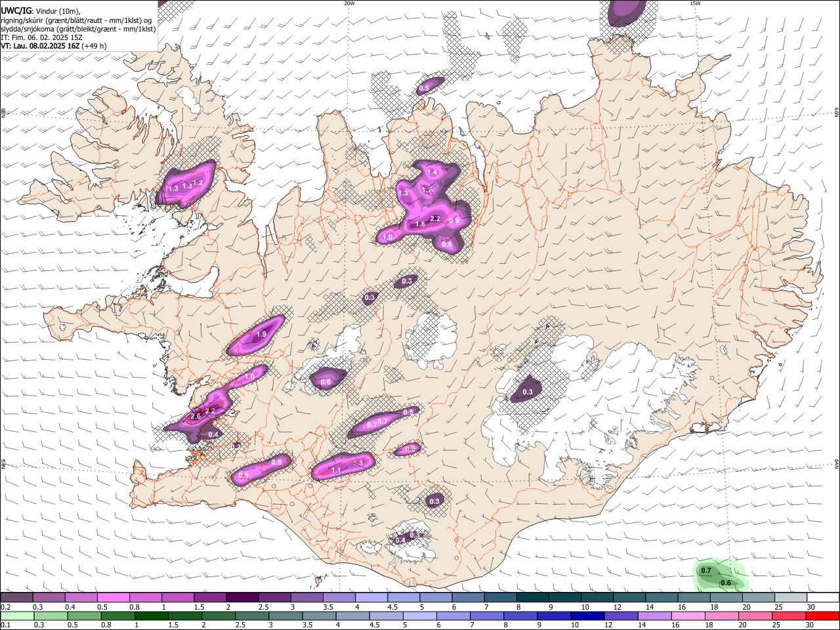The width and height of the screenshot is (840, 630).
Task: Pick the darkest purple 2–2.5 snow swatch
Action: 242,597
